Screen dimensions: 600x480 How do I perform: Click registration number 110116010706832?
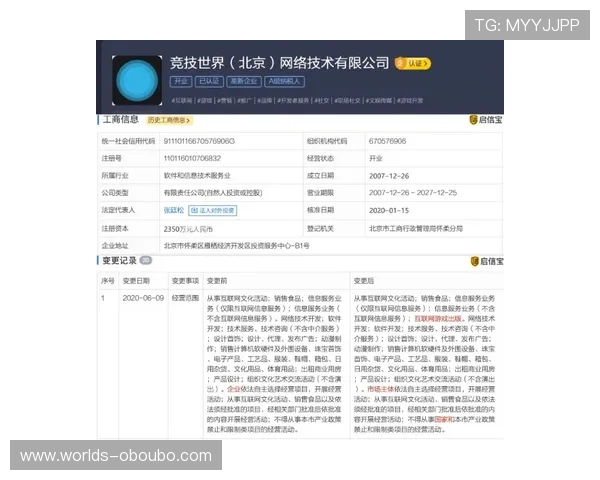point(192,158)
